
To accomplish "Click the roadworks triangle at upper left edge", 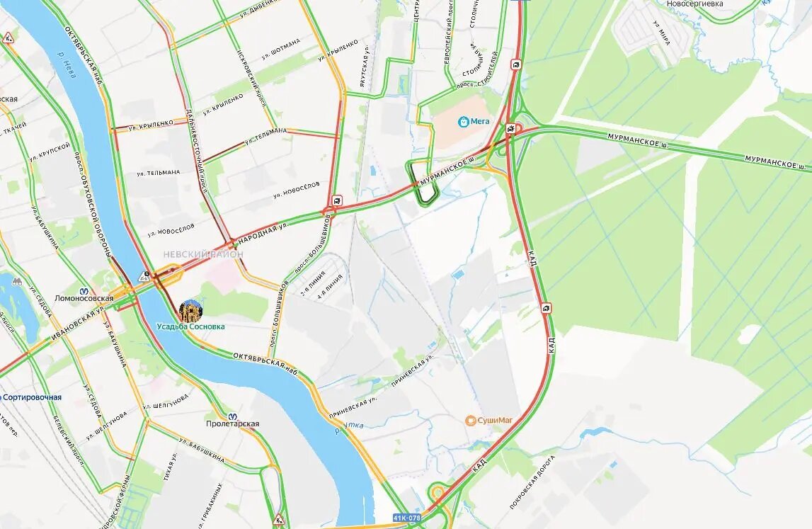I will pyautogui.click(x=8, y=38).
